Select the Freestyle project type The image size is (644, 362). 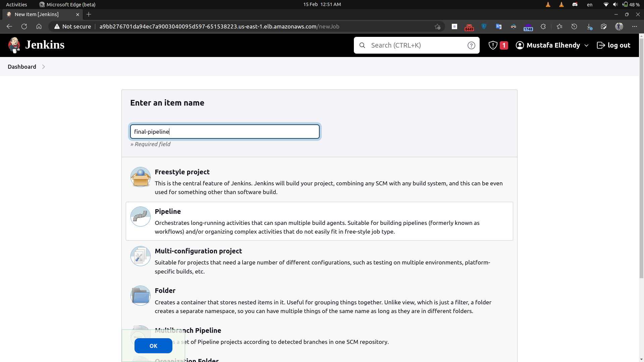182,172
